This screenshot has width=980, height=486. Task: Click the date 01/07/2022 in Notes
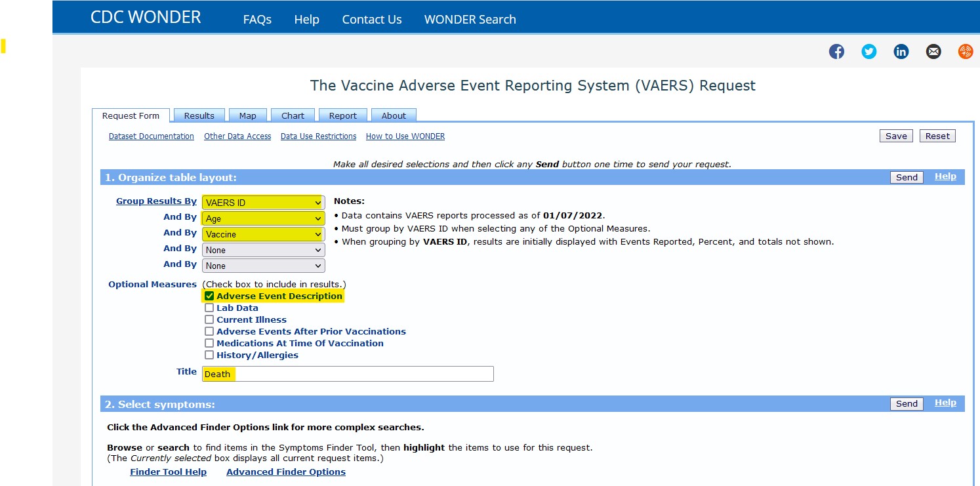tap(572, 215)
